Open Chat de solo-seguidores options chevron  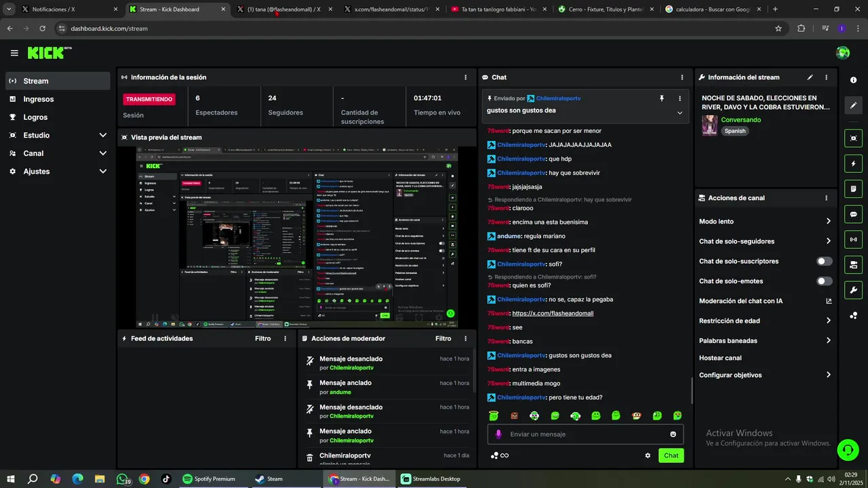[829, 241]
